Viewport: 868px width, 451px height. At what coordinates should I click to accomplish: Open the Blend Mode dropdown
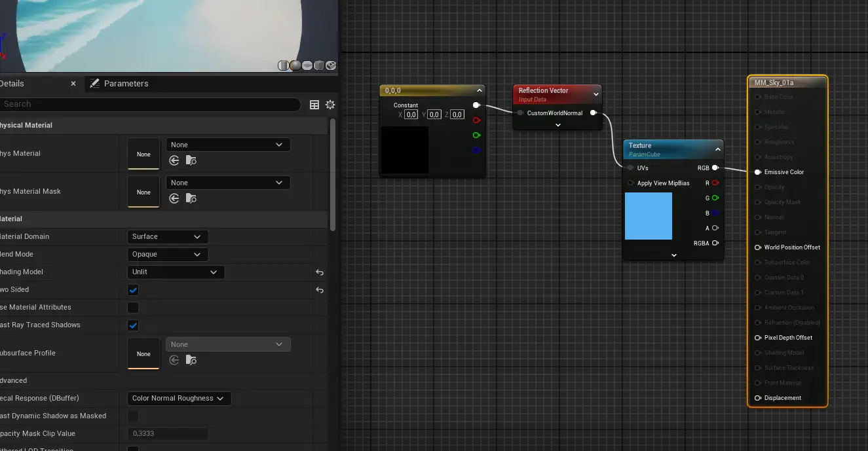click(167, 255)
